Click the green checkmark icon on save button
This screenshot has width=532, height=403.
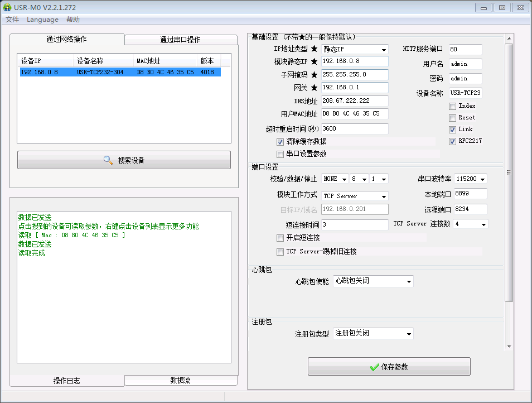[374, 367]
